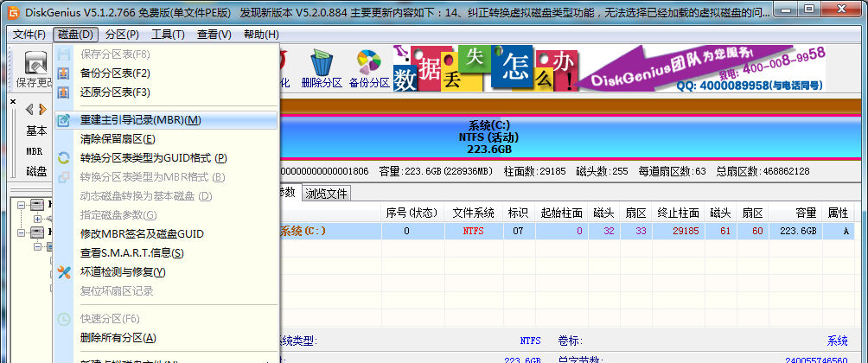Choose 查看S.M.A.R.T.信息(S)
868x363 pixels.
click(166, 253)
